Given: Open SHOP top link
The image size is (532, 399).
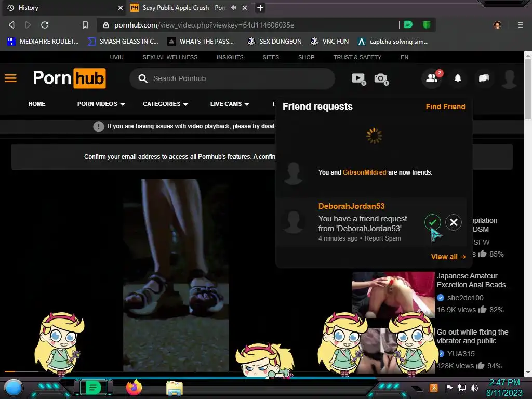Looking at the screenshot, I should pyautogui.click(x=307, y=57).
